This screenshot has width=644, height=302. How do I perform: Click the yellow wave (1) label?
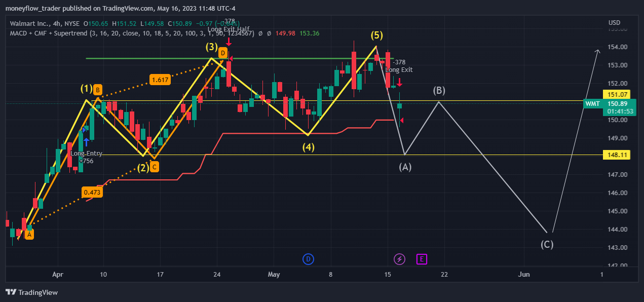tap(86, 89)
